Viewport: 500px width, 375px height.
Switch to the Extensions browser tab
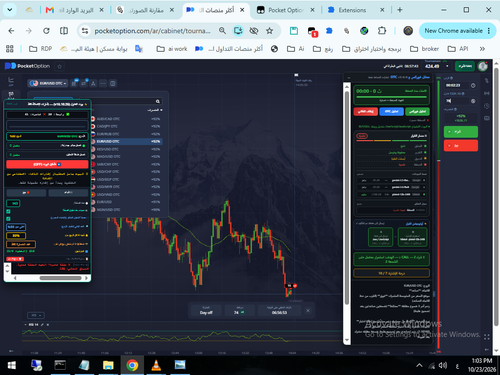[356, 10]
